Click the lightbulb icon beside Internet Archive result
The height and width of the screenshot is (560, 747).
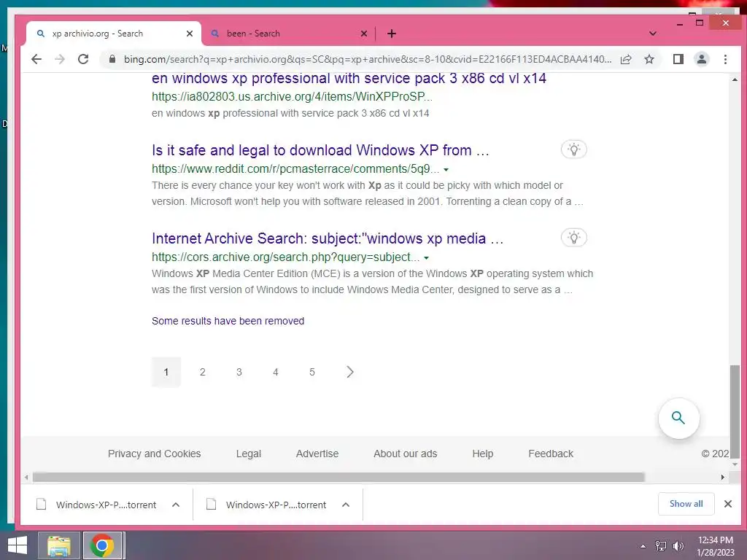tap(574, 238)
